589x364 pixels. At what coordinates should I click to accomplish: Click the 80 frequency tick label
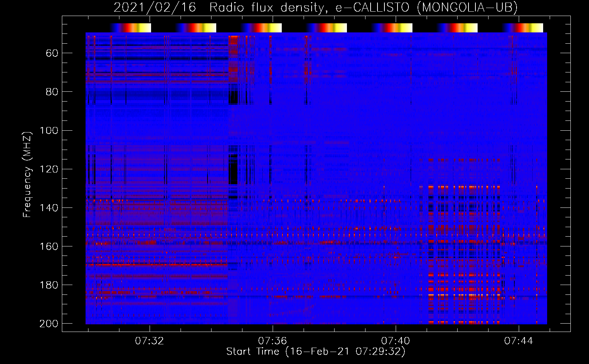tap(52, 92)
